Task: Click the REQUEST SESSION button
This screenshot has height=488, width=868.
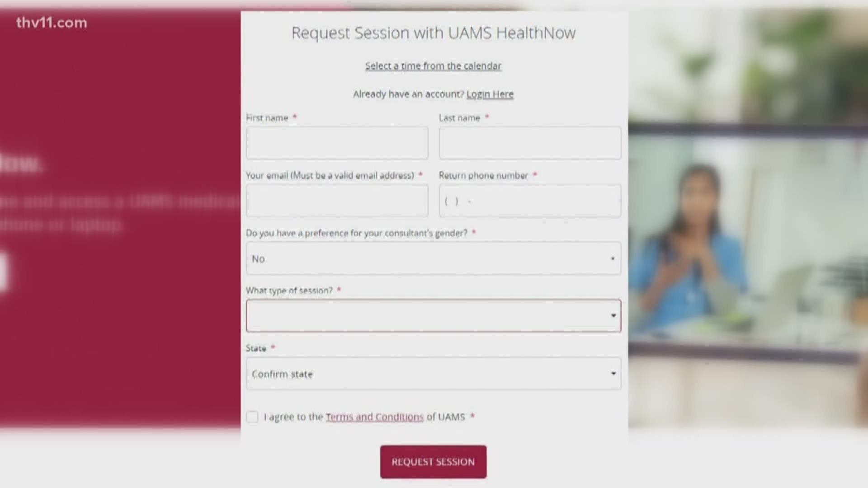Action: click(433, 462)
